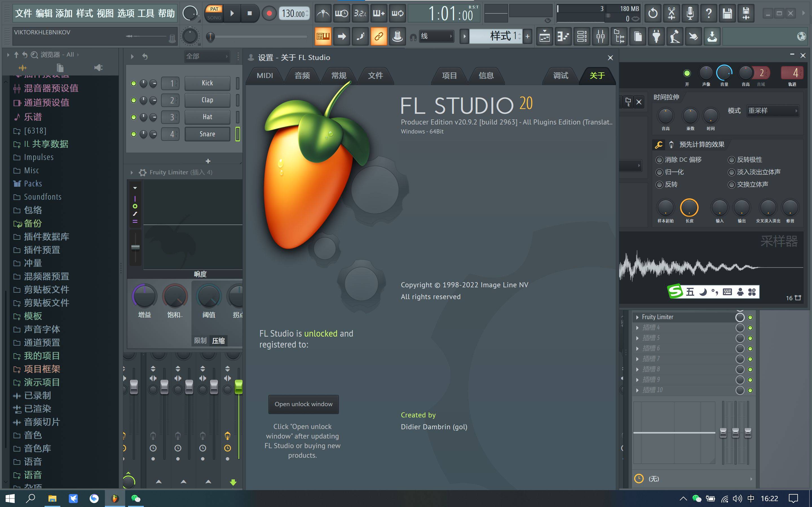The image size is (812, 507).
Task: Close the FL Studio about dialog
Action: coord(610,57)
